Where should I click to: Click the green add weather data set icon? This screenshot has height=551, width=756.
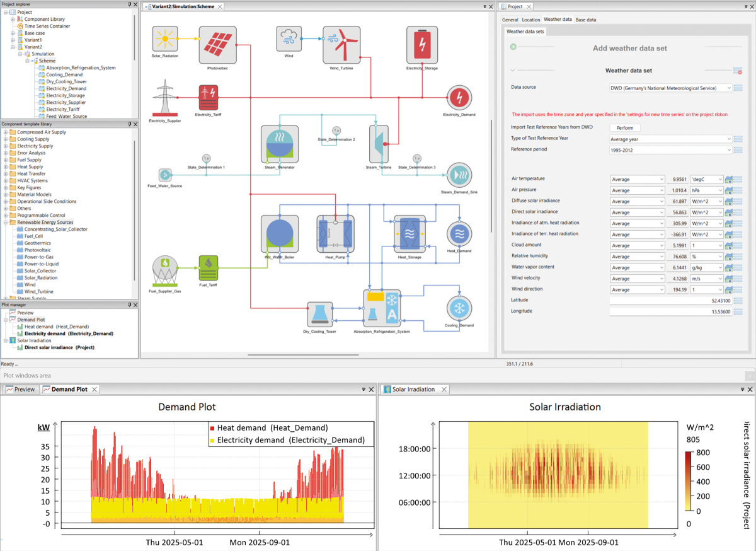pyautogui.click(x=513, y=47)
